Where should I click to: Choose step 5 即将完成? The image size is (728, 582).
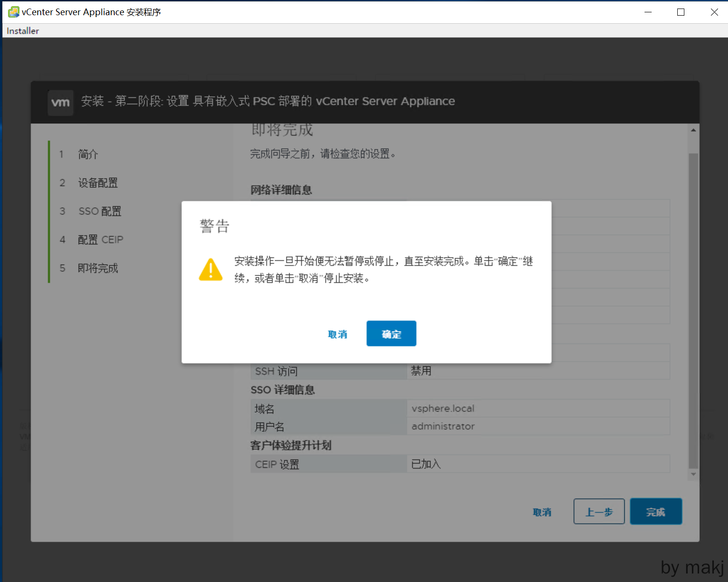click(98, 268)
